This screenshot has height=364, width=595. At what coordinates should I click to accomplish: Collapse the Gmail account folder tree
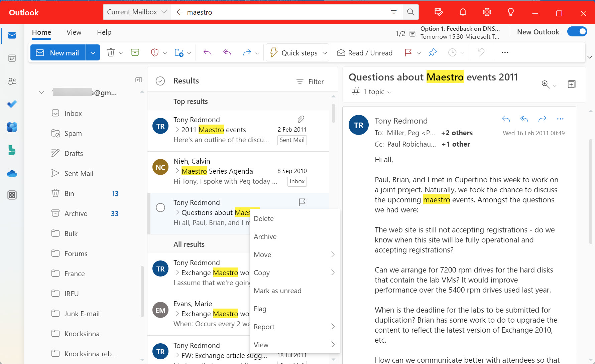pyautogui.click(x=41, y=93)
